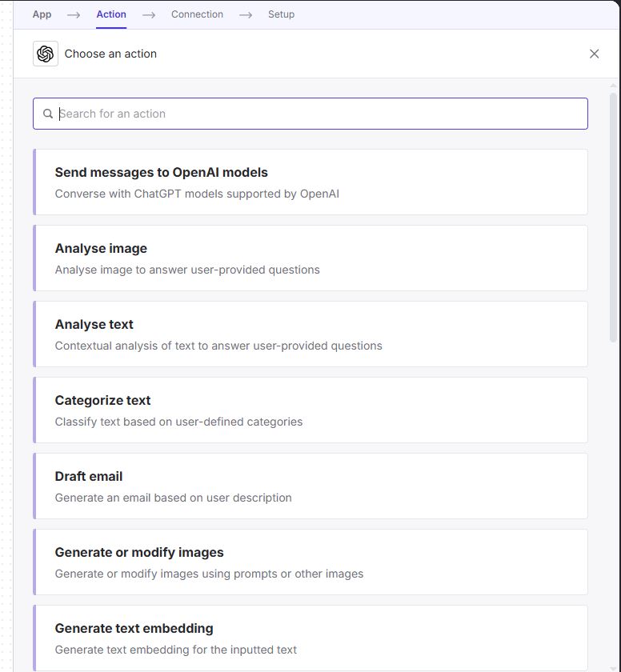Viewport: 621px width, 672px height.
Task: Choose the Analyse image action
Action: 310,258
